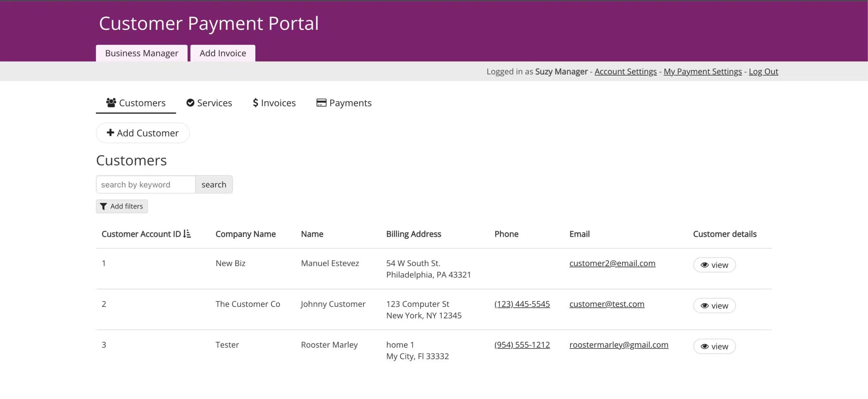Sort by Customer Account ID header
The width and height of the screenshot is (868, 399).
141,234
